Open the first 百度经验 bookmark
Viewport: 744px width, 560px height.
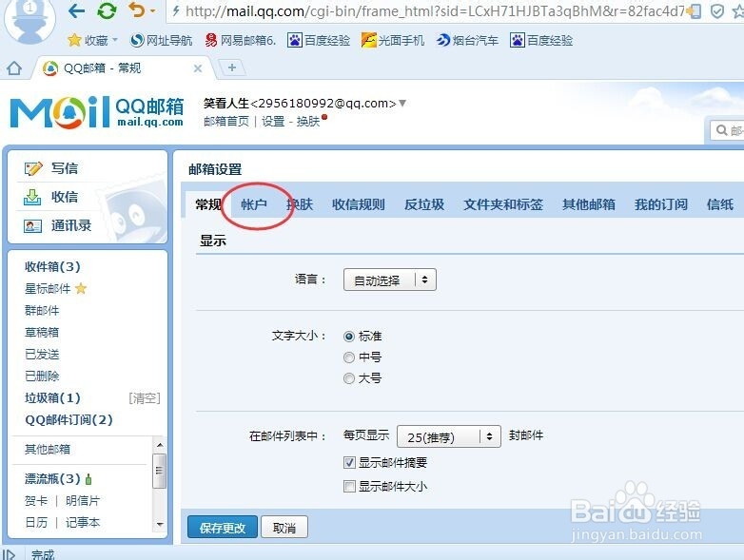click(319, 41)
